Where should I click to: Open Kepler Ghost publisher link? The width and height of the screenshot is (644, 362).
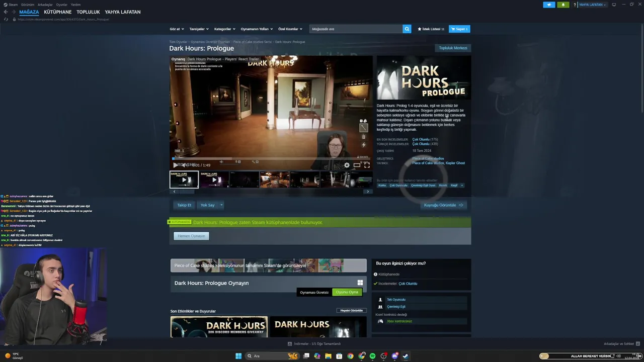click(x=456, y=163)
